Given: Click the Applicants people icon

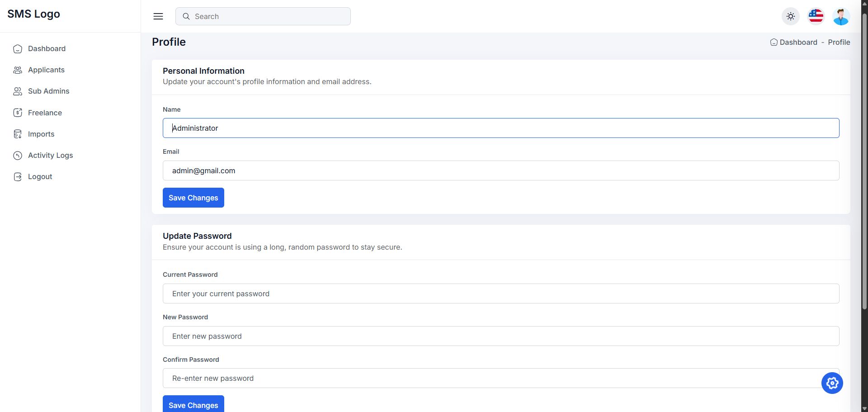Looking at the screenshot, I should [18, 70].
